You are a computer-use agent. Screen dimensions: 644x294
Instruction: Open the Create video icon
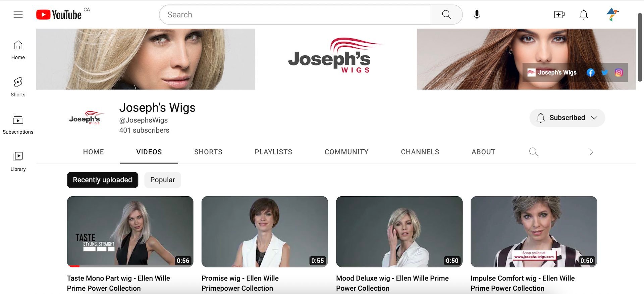pos(559,14)
